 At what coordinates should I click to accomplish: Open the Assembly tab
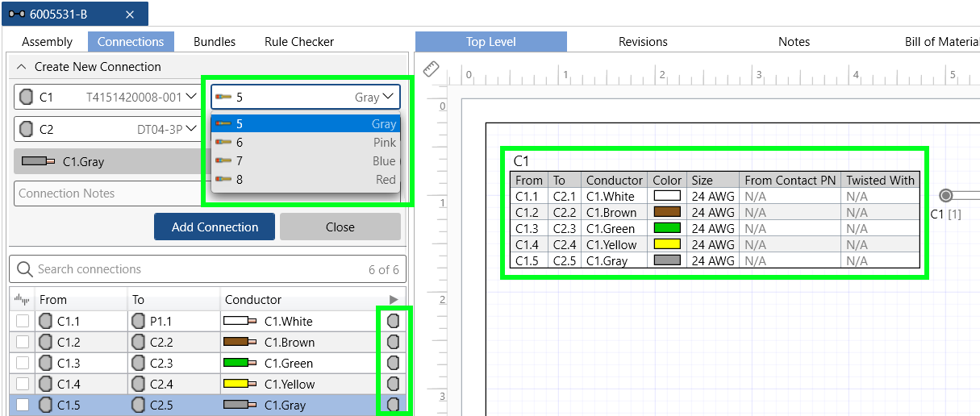point(47,42)
